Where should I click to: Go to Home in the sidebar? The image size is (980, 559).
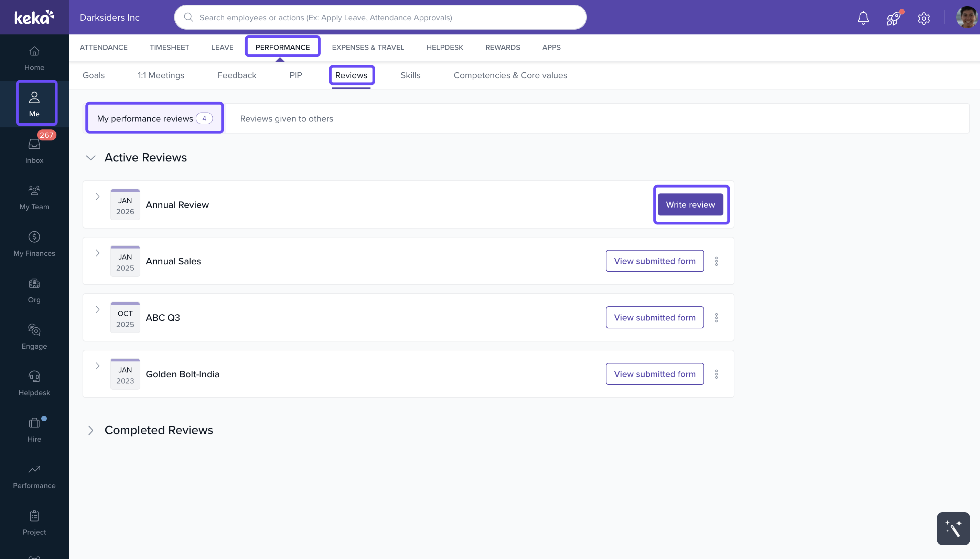(x=34, y=59)
